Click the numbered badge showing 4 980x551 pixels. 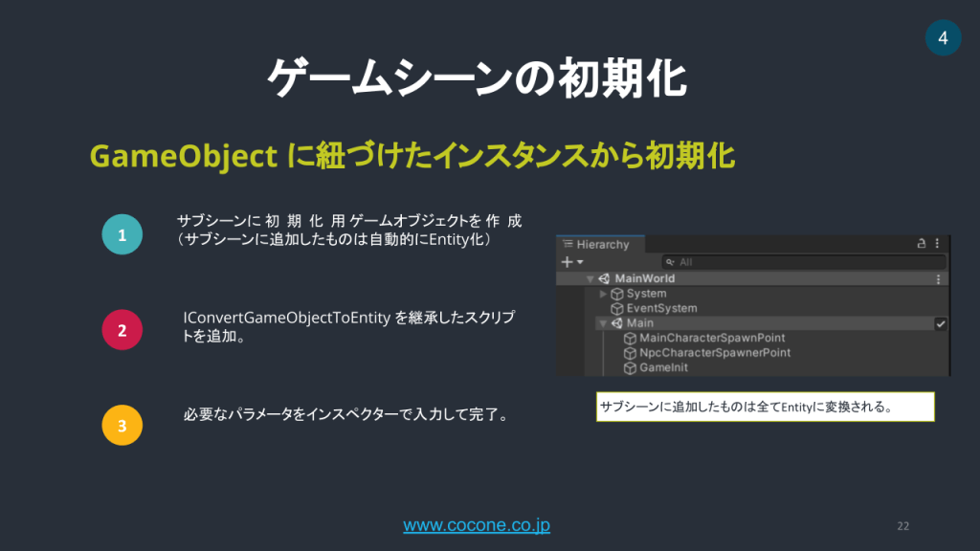(x=943, y=37)
